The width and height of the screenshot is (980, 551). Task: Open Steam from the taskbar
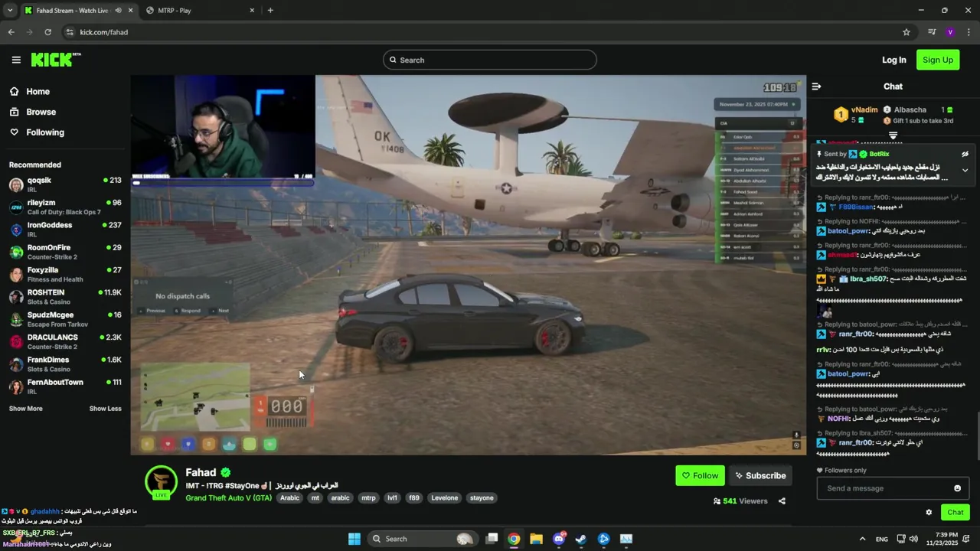pos(581,539)
